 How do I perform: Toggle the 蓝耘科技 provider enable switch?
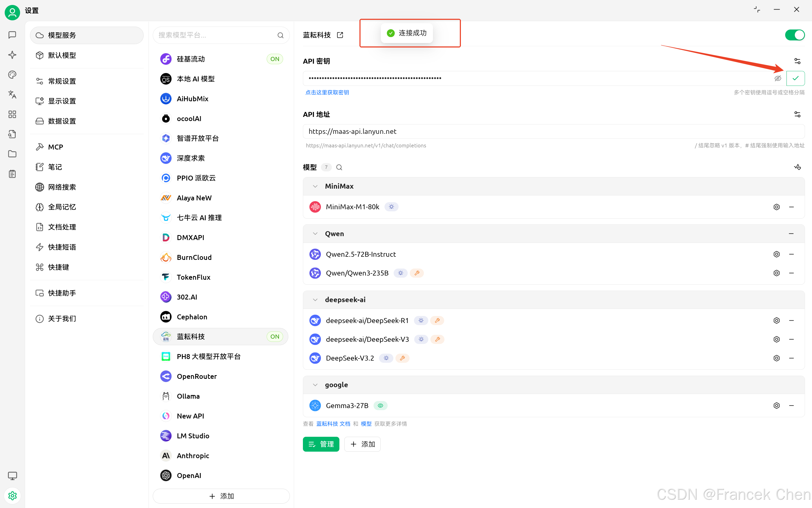pyautogui.click(x=795, y=35)
